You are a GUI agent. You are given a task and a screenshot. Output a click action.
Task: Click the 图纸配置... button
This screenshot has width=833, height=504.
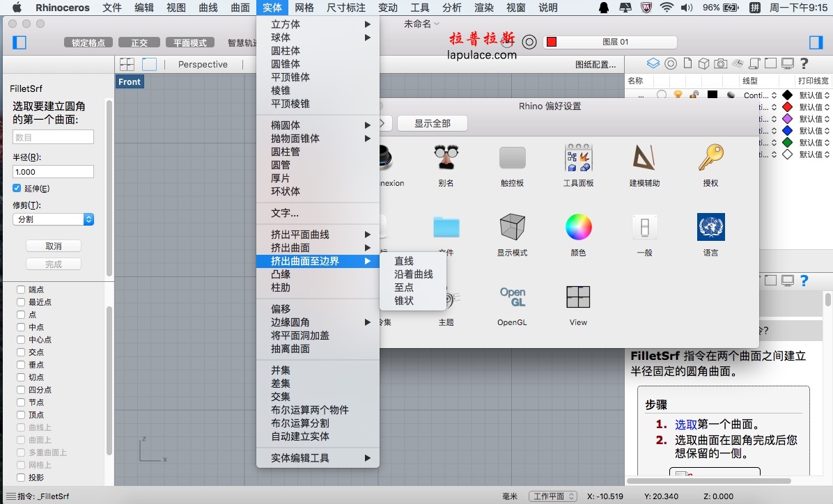click(x=595, y=64)
